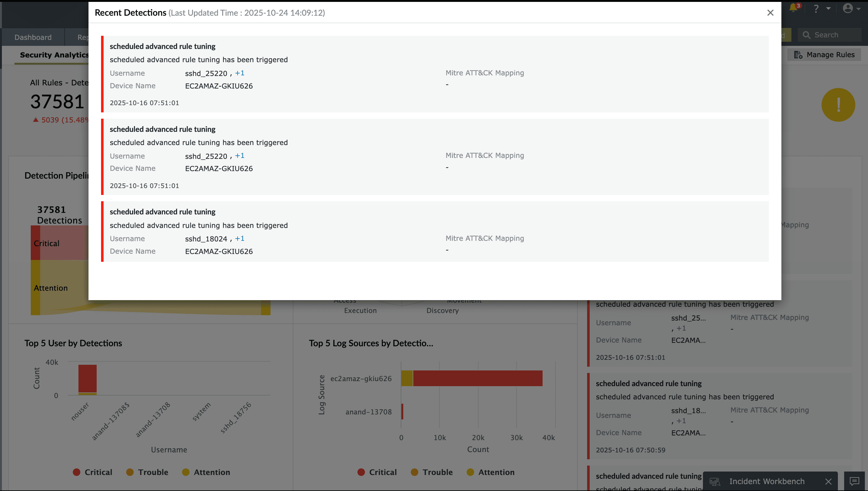Click the Help question mark icon

click(816, 9)
